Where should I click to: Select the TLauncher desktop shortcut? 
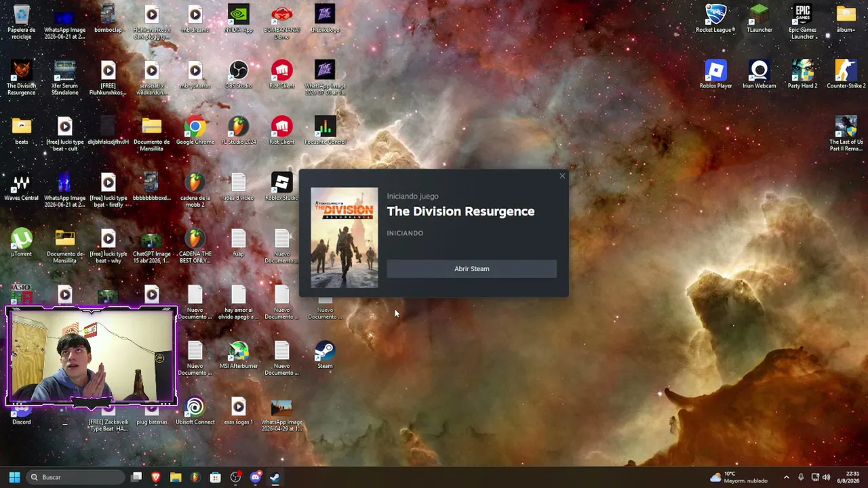click(x=759, y=19)
